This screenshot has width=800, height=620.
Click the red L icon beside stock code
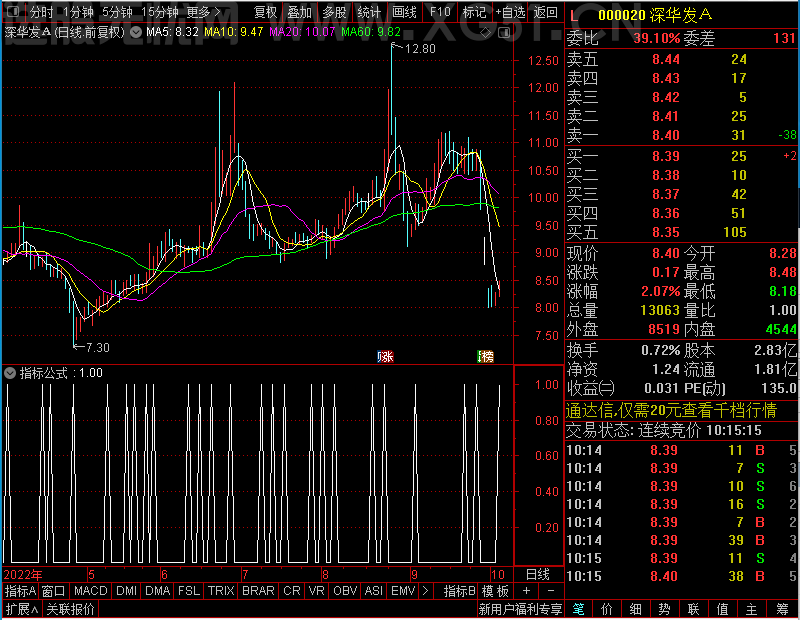pos(574,16)
